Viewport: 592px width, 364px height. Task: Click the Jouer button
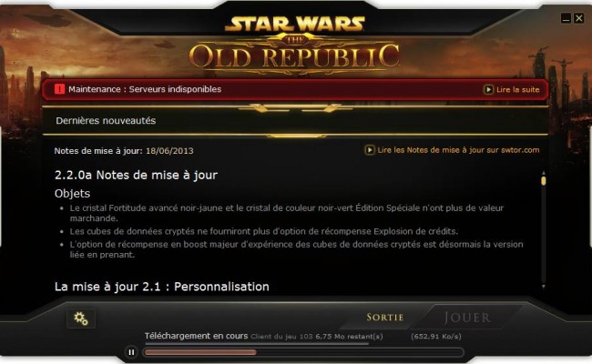point(467,318)
